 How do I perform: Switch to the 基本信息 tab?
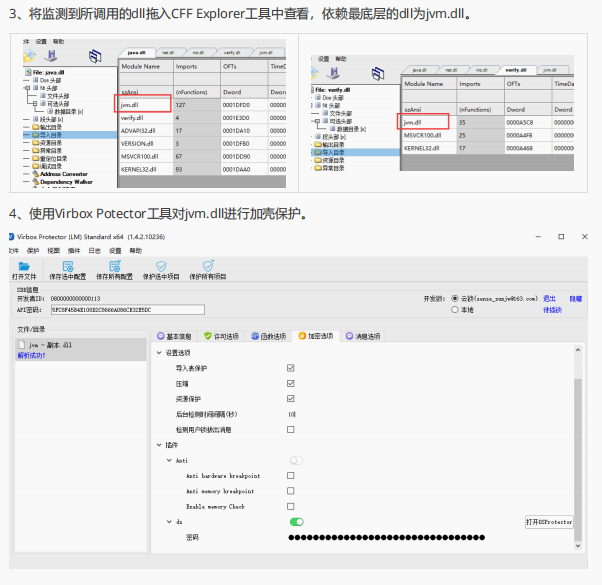(174, 336)
